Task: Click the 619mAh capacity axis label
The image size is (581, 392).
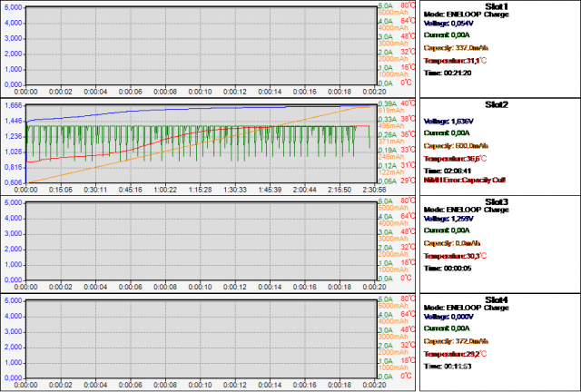Action: click(x=391, y=111)
